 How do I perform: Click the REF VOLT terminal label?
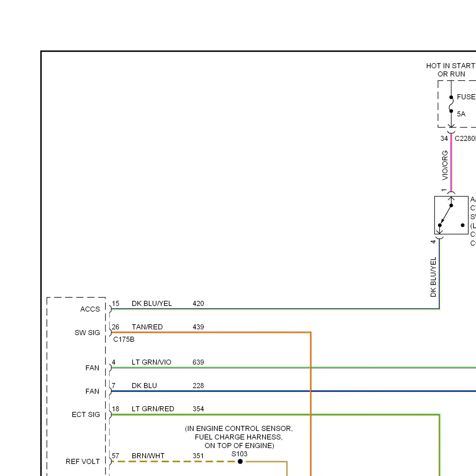point(83,461)
